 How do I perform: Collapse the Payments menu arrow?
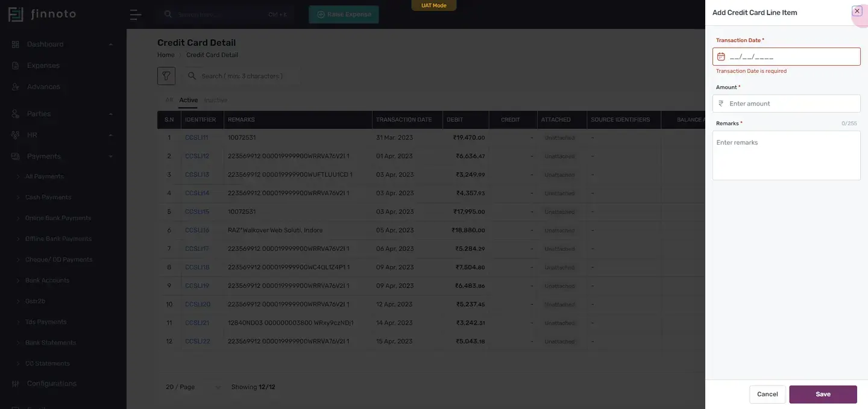pos(110,157)
